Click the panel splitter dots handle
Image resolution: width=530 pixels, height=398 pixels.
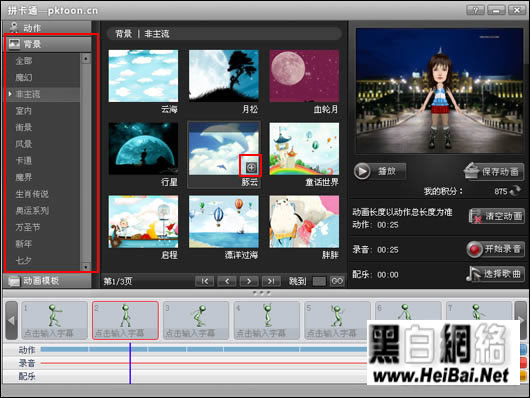click(x=262, y=293)
